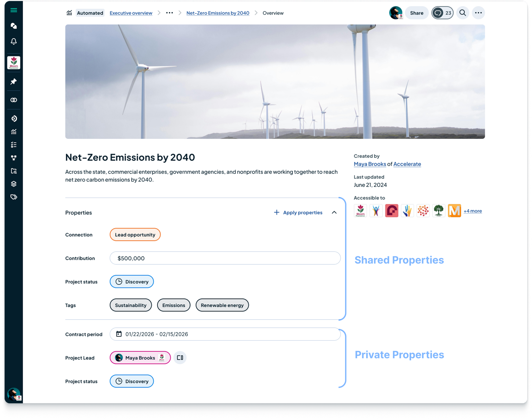The image size is (532, 419).
Task: Open the shared Project status Discovery chip
Action: [132, 282]
